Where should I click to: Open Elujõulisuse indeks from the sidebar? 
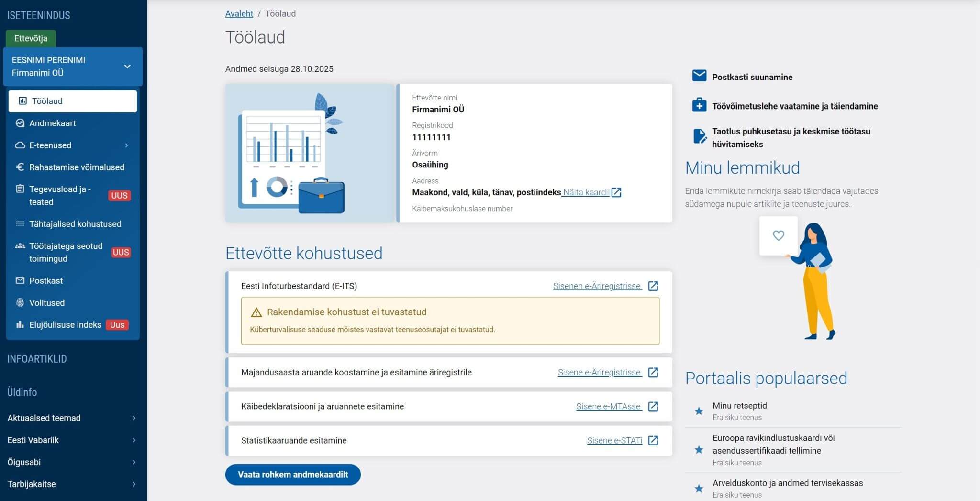(x=65, y=325)
